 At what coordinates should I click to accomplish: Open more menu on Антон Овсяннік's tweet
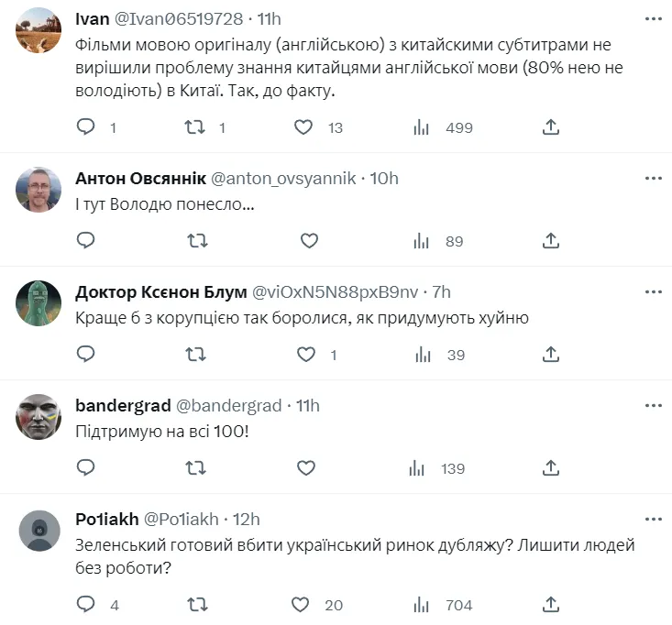tap(653, 178)
